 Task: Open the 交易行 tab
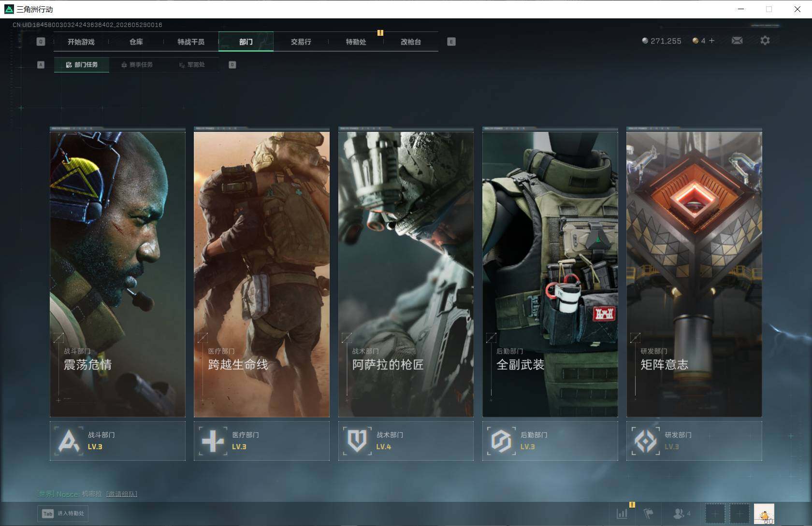point(301,42)
